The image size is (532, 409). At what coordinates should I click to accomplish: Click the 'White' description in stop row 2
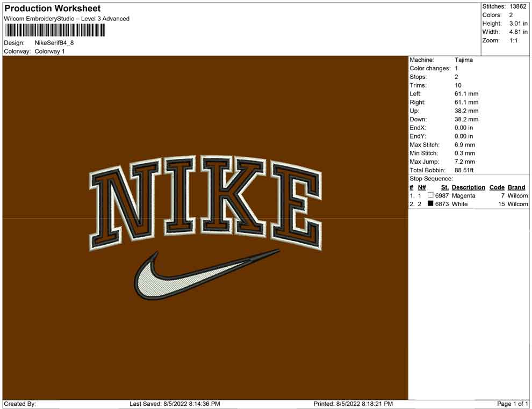coord(460,204)
